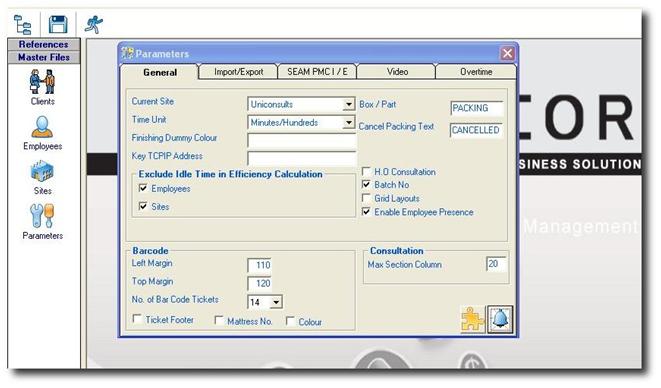The height and width of the screenshot is (388, 661).
Task: Toggle Sites idle time checkbox
Action: pos(143,206)
